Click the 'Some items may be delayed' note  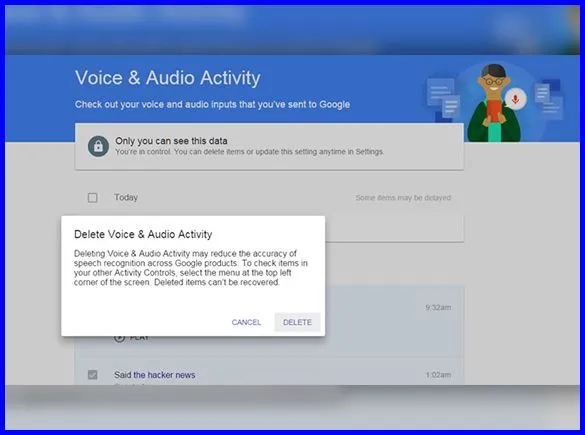[403, 198]
